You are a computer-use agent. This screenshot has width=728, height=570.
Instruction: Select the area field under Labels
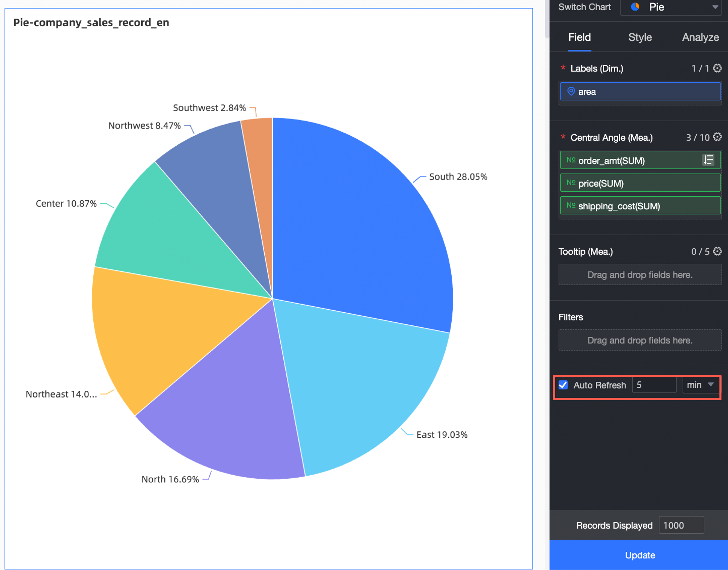click(640, 91)
